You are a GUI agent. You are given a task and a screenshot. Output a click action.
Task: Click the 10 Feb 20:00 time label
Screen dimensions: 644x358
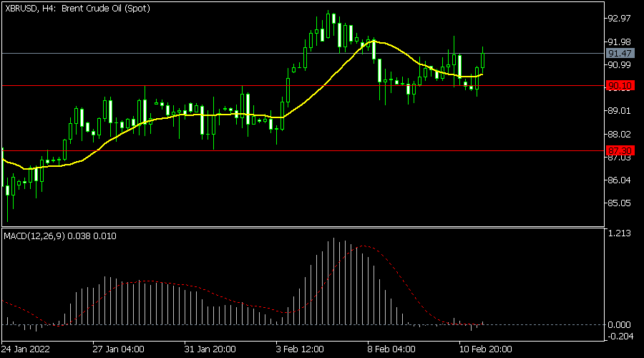485,349
